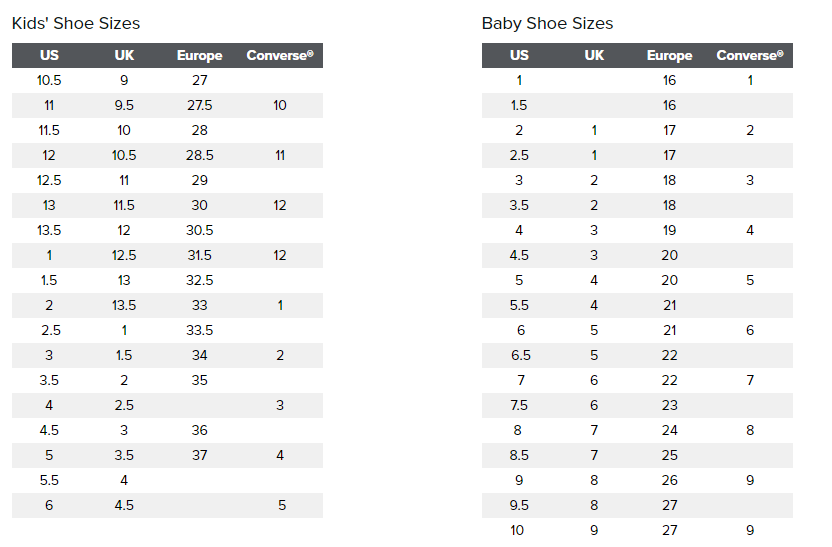Screen dimensions: 832x547
Task: Click the Europe column header in Baby table
Action: 669,56
